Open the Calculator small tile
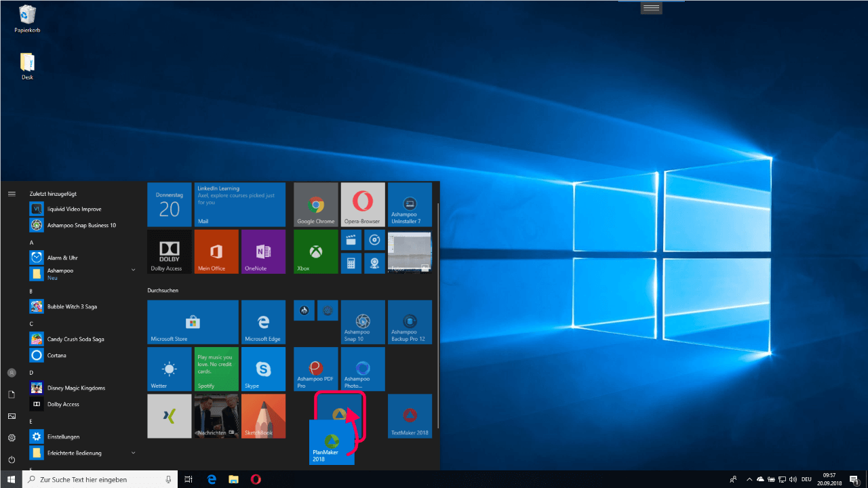This screenshot has width=868, height=488. click(351, 263)
